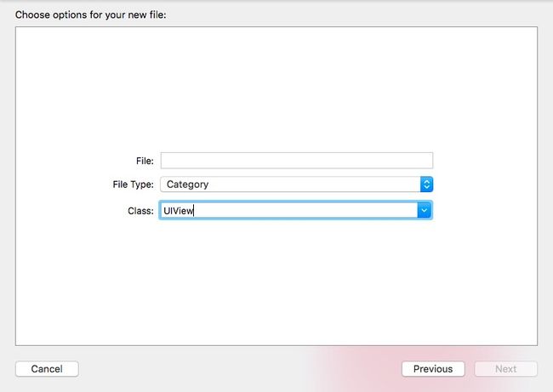
Task: Select the Category value in File Type
Action: [x=188, y=185]
